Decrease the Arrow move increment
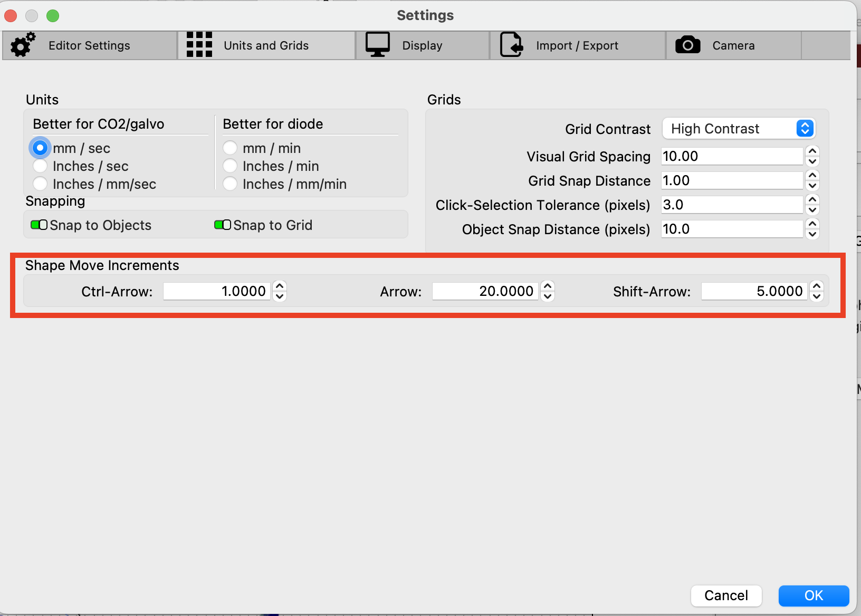The width and height of the screenshot is (861, 616). click(x=548, y=296)
